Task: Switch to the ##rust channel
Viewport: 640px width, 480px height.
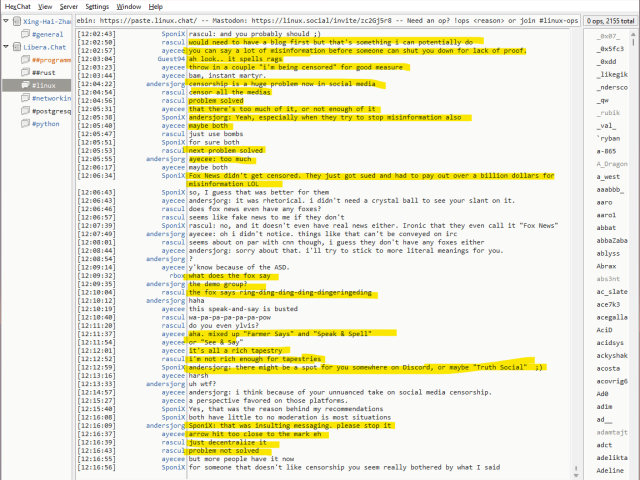Action: click(44, 73)
